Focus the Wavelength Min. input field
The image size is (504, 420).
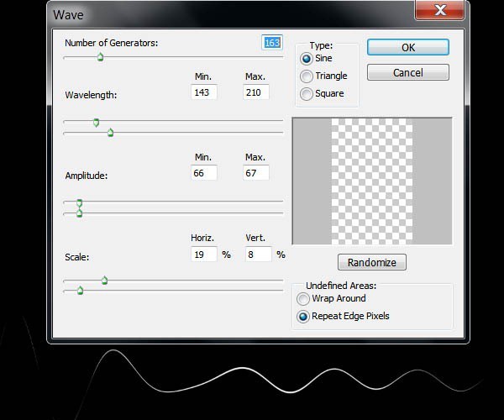point(204,92)
